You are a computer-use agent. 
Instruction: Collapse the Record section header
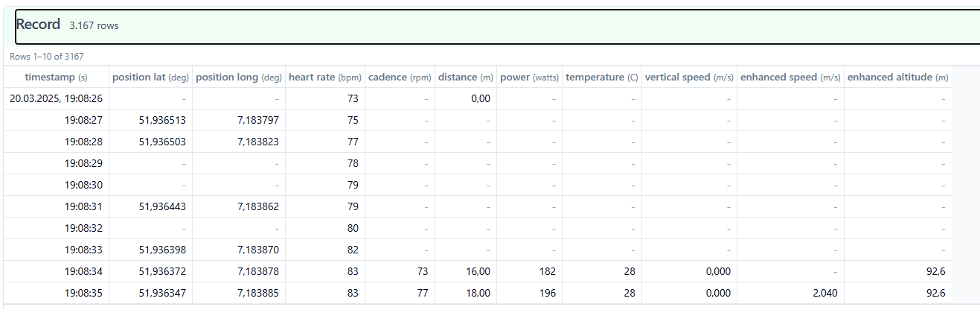497,27
